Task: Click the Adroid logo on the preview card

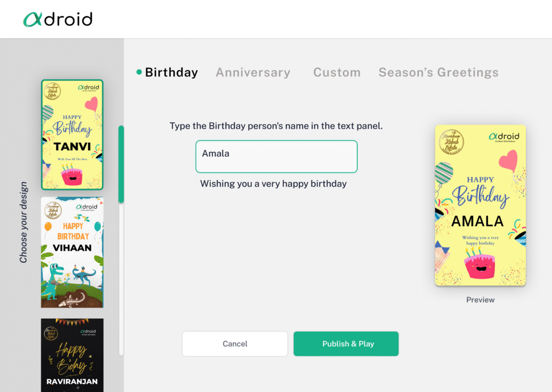Action: [504, 137]
